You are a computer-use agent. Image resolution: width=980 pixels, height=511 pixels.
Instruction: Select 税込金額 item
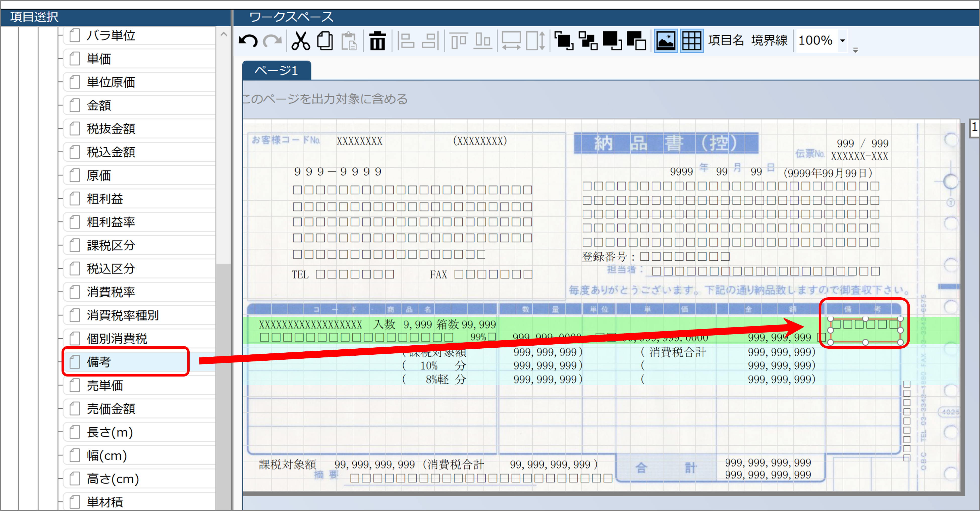(x=139, y=152)
